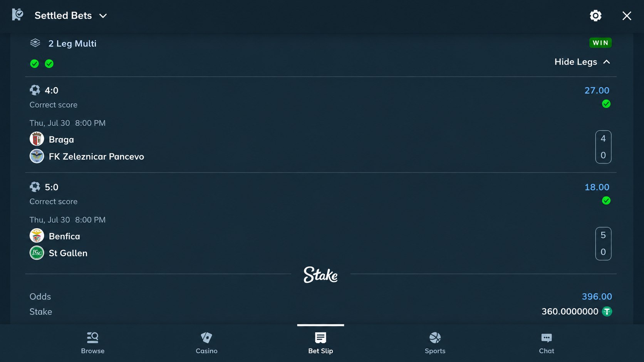Viewport: 644px width, 362px height.
Task: Open the Sports tab
Action: click(435, 343)
